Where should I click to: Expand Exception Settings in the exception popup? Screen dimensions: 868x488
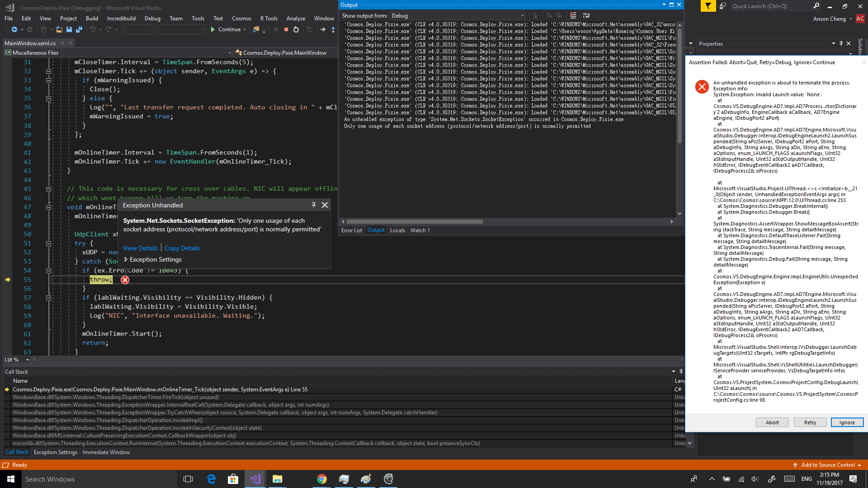[x=126, y=260]
